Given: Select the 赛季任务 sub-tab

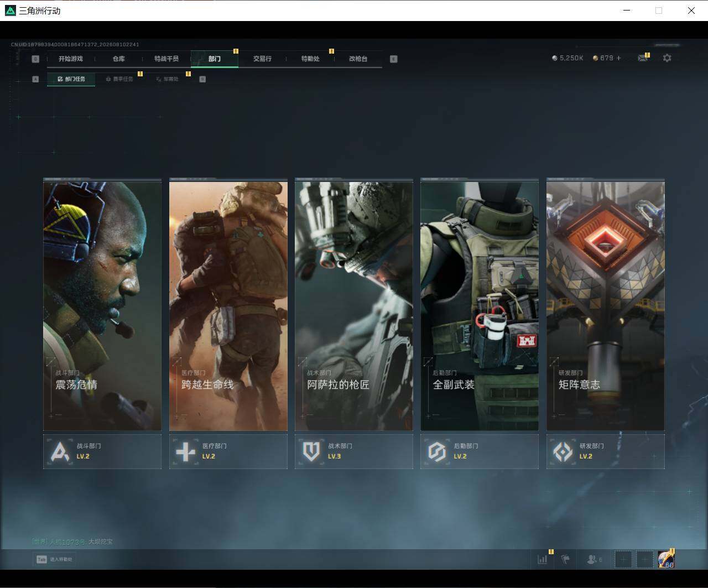Looking at the screenshot, I should point(119,79).
